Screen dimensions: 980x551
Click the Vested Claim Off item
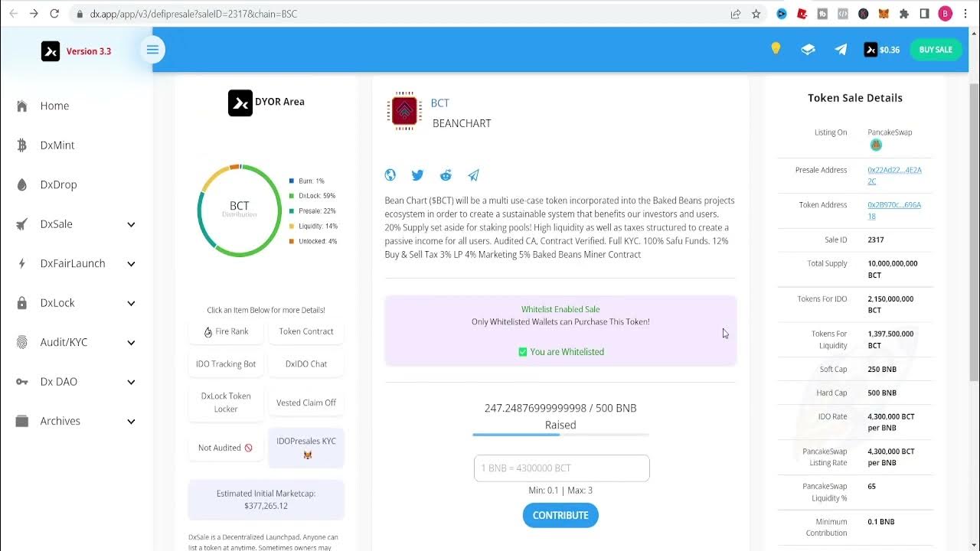coord(306,403)
